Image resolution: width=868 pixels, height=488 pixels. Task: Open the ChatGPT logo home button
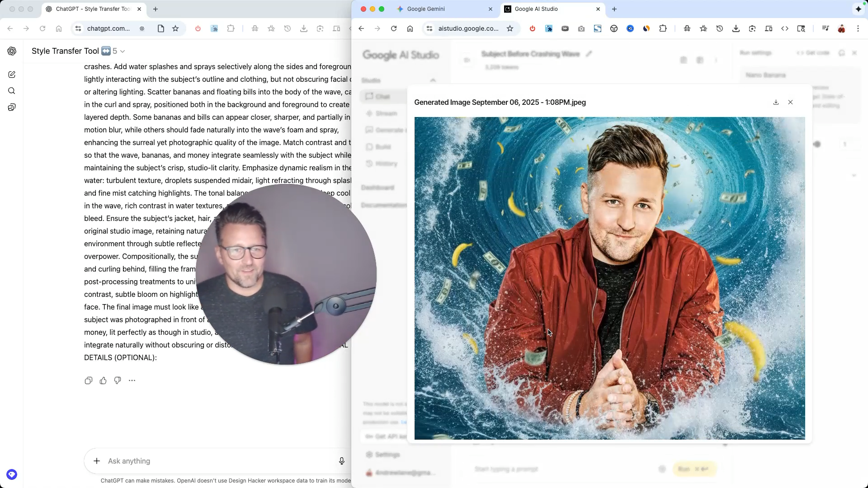(12, 51)
